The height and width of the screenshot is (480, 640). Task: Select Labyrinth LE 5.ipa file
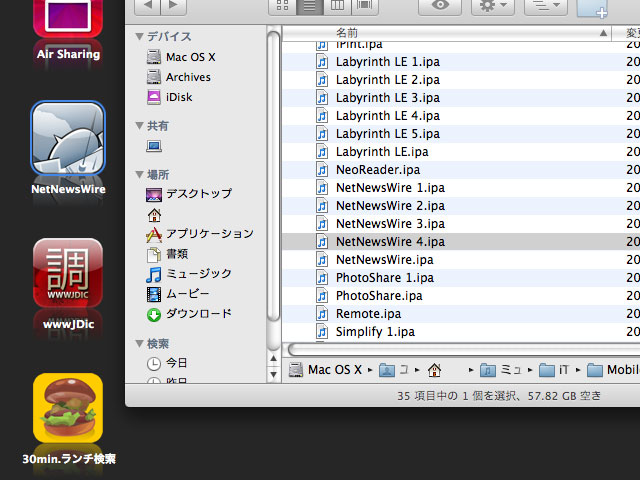[461, 134]
